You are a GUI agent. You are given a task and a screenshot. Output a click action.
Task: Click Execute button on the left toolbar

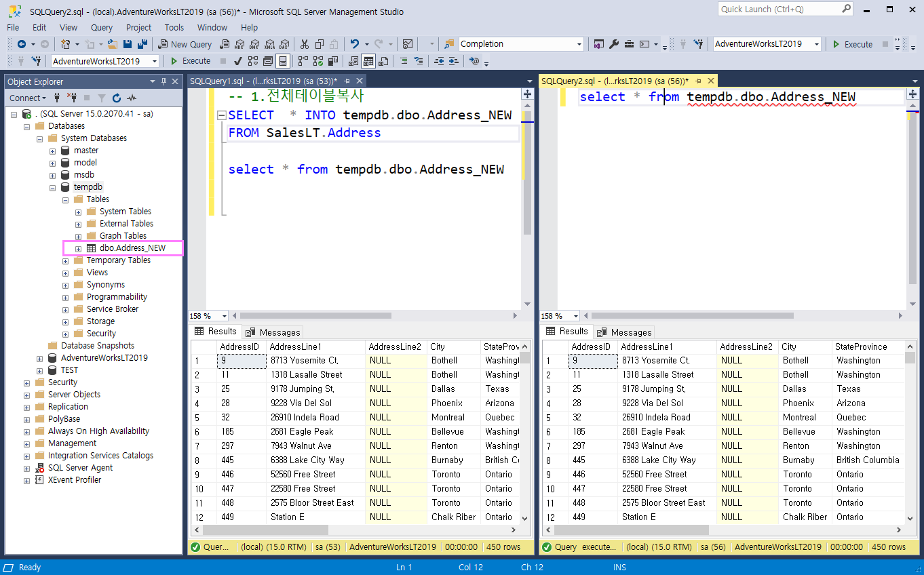pyautogui.click(x=190, y=61)
